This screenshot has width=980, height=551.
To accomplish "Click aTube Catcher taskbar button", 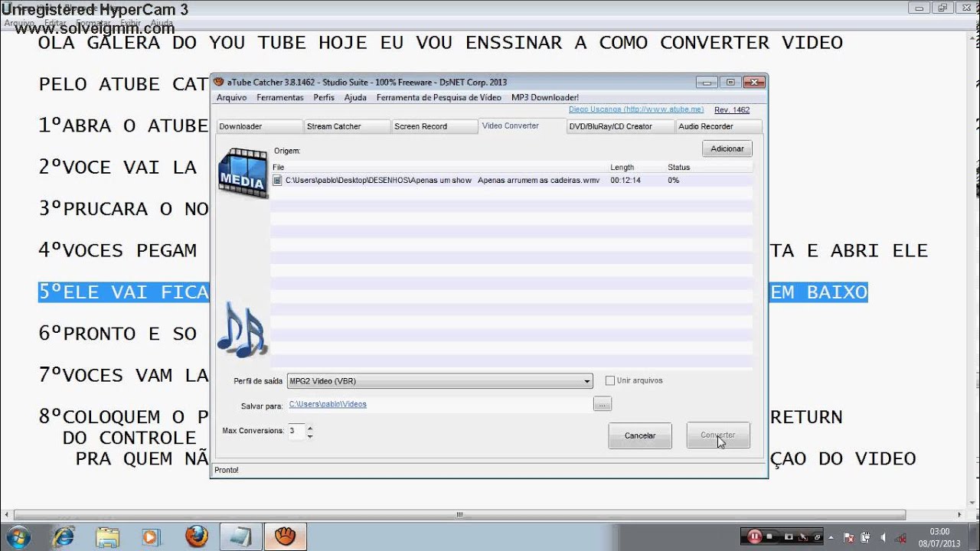I will (x=286, y=536).
